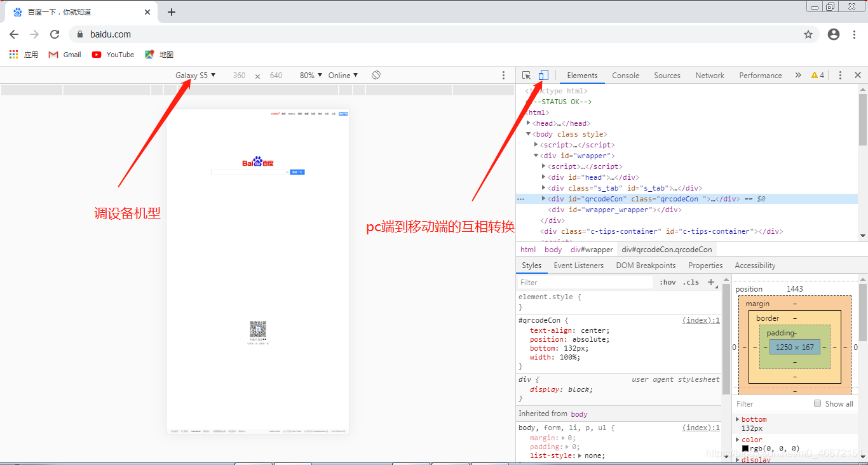This screenshot has width=868, height=465.
Task: Click the warnings count badge
Action: [x=818, y=75]
